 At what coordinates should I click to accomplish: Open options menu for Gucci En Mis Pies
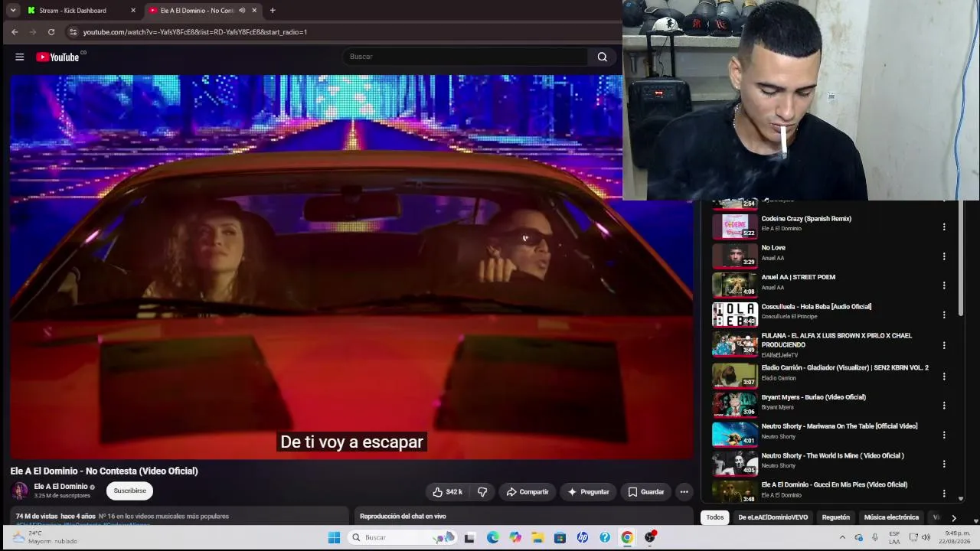tap(944, 493)
